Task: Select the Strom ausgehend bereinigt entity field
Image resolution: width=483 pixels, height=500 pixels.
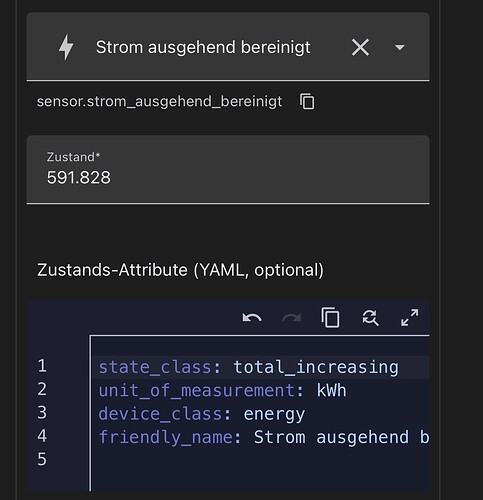Action: [228, 47]
